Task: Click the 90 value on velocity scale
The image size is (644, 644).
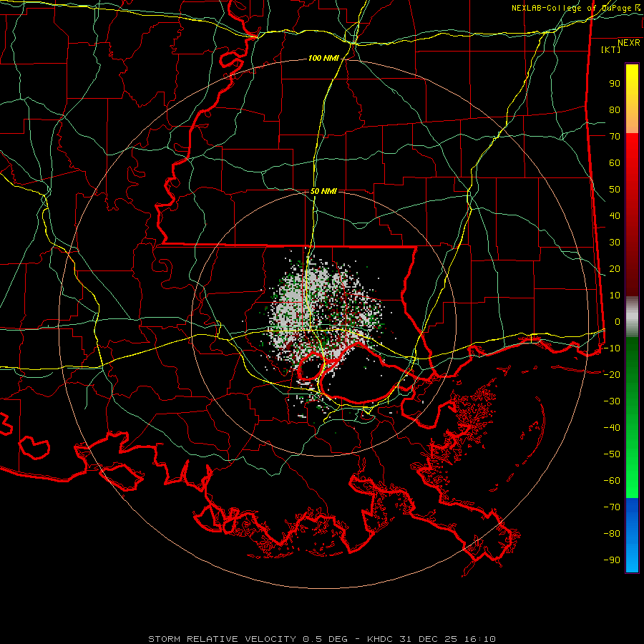Action: [615, 84]
